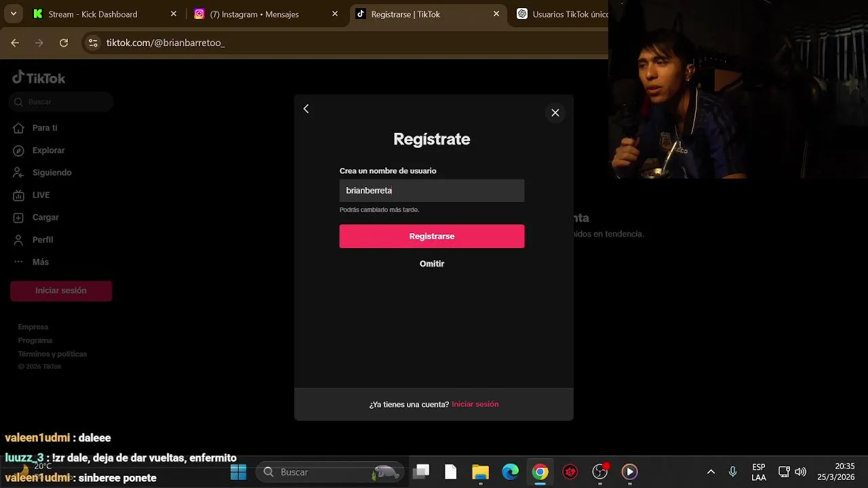Open OBS Studio from the taskbar

pos(600,472)
